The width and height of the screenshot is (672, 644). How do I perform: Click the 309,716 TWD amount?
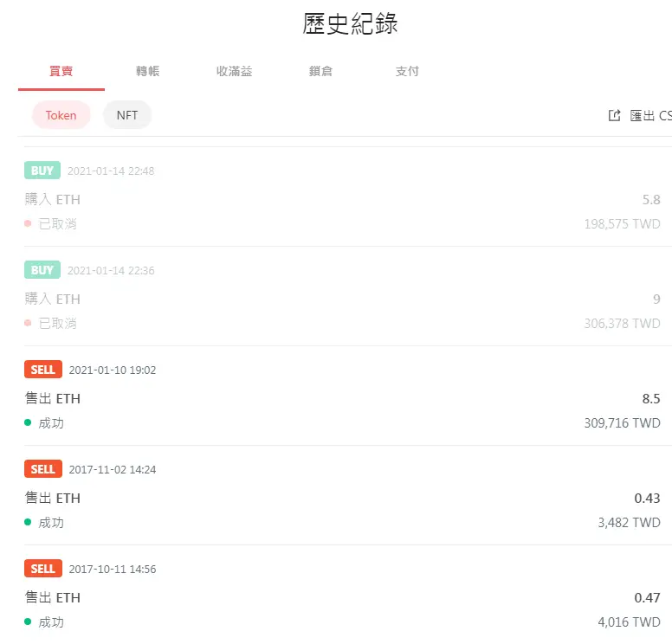pyautogui.click(x=622, y=423)
